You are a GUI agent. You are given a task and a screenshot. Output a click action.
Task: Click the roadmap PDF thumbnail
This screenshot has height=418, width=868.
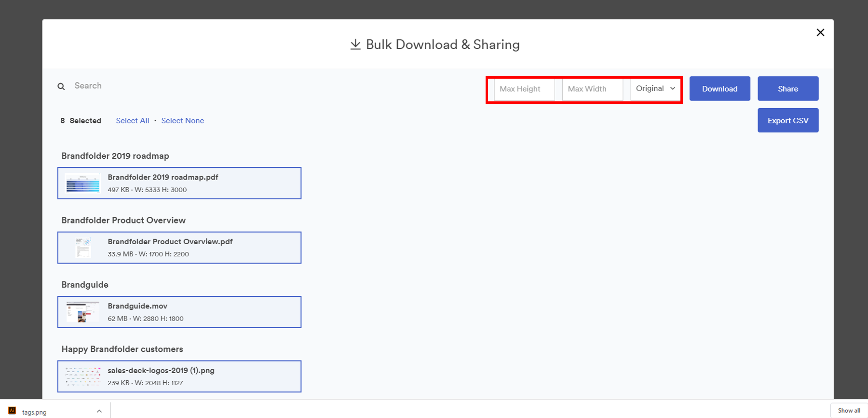83,183
